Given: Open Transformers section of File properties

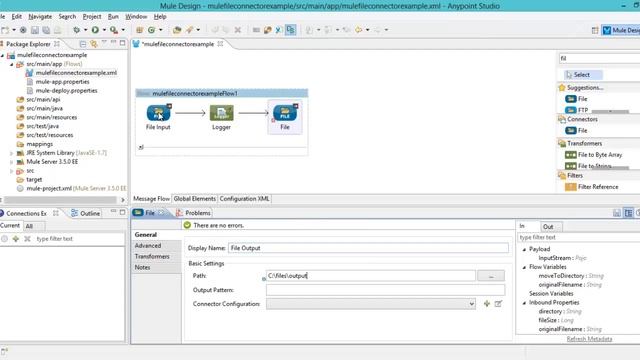Looking at the screenshot, I should (x=152, y=256).
